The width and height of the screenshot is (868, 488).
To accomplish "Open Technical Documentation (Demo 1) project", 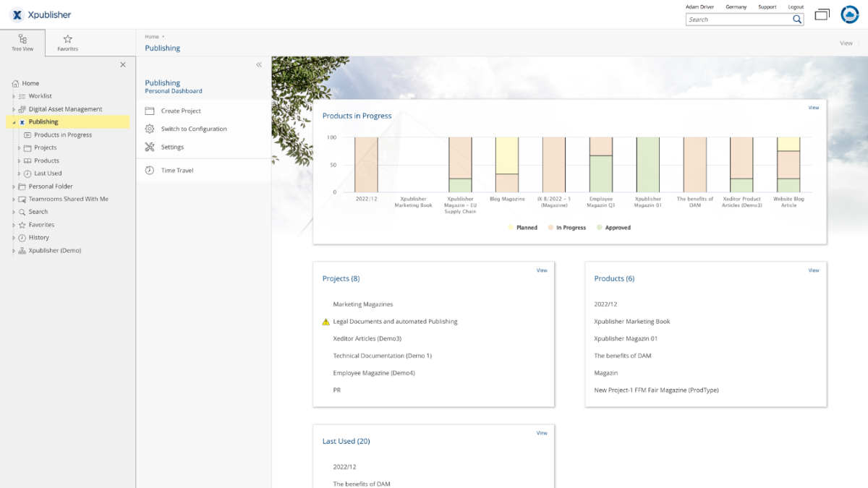I will point(383,356).
